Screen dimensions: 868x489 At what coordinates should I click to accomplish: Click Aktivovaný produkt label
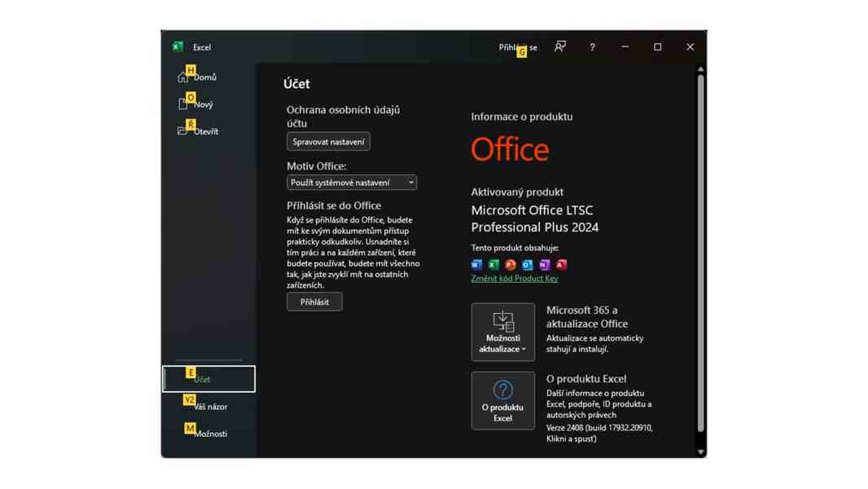pyautogui.click(x=517, y=192)
